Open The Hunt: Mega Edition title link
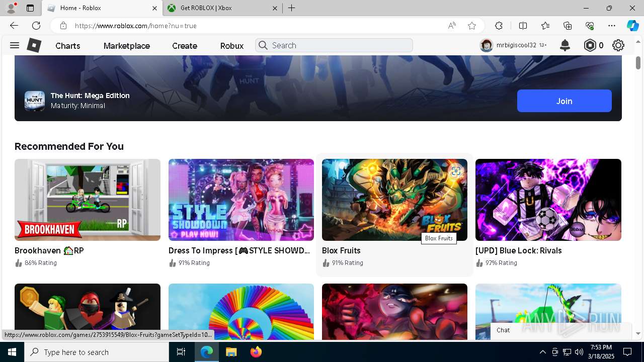The height and width of the screenshot is (362, 644). (x=90, y=96)
